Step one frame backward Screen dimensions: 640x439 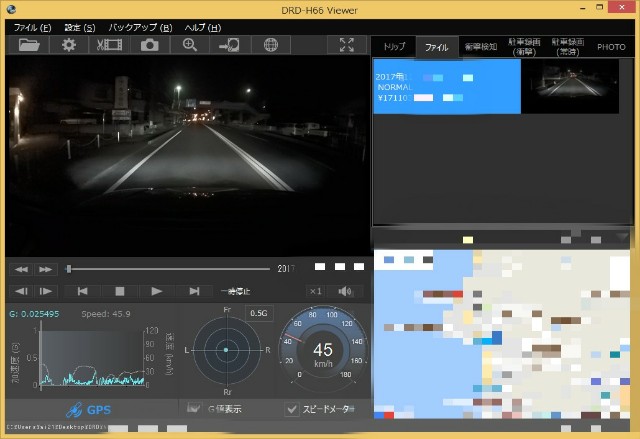pyautogui.click(x=21, y=291)
